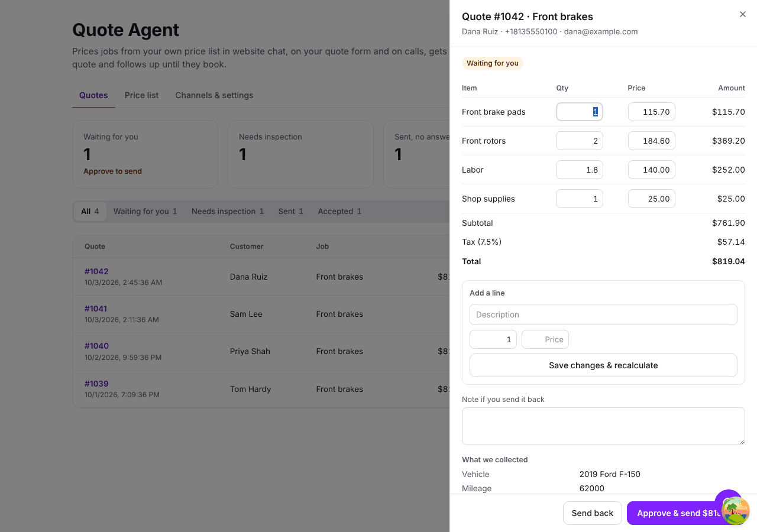Filter quotes by Accepted
The image size is (757, 532).
(339, 211)
